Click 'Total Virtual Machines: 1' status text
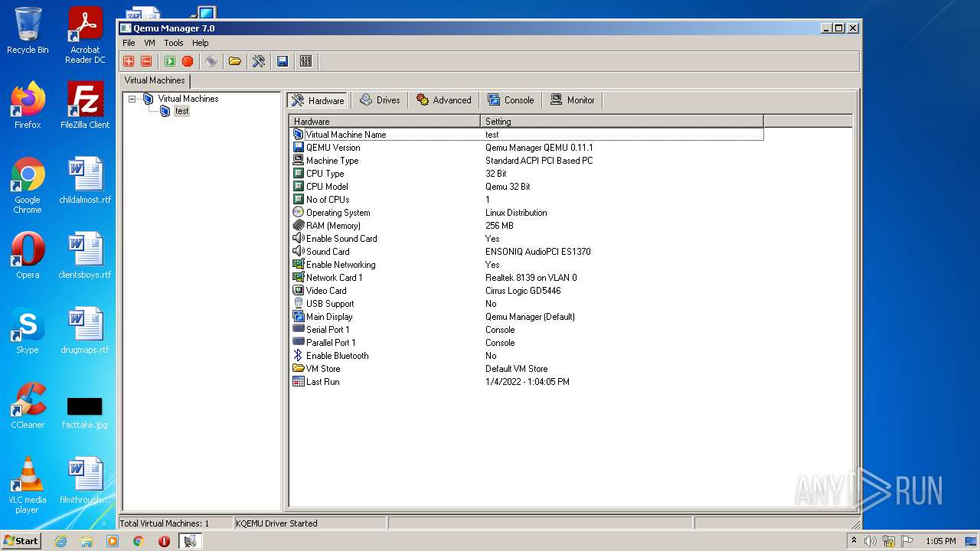This screenshot has width=980, height=551. pyautogui.click(x=165, y=523)
